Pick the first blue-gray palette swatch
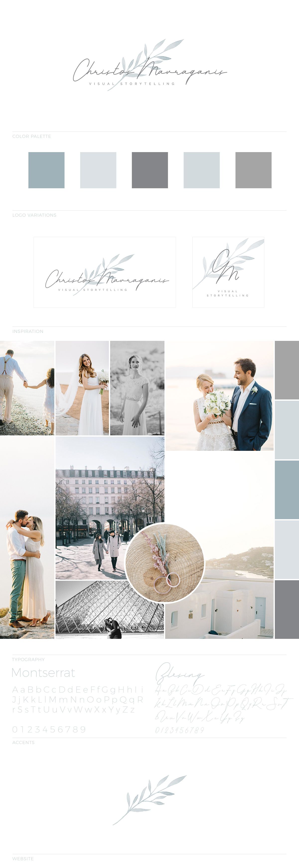Image resolution: width=299 pixels, height=868 pixels. coord(46,170)
